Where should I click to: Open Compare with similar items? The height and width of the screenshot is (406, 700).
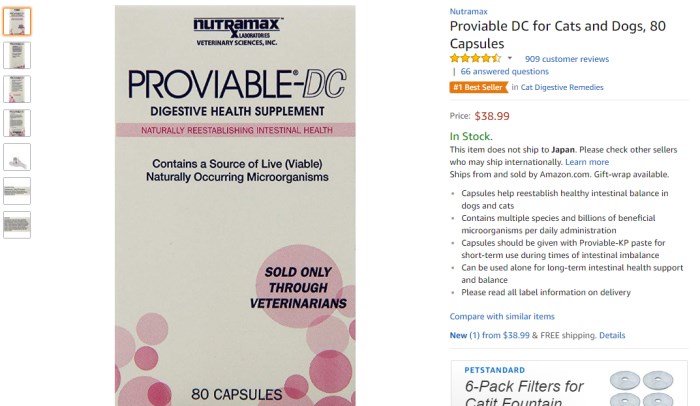point(502,316)
